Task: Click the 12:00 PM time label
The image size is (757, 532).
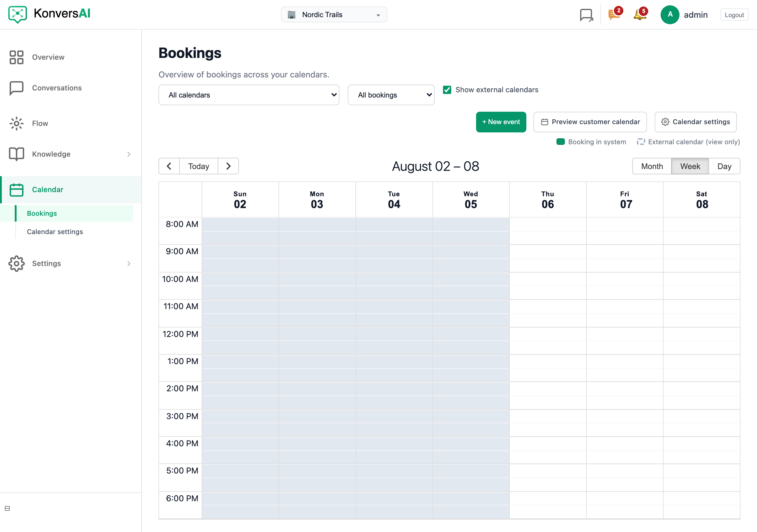Action: (180, 334)
